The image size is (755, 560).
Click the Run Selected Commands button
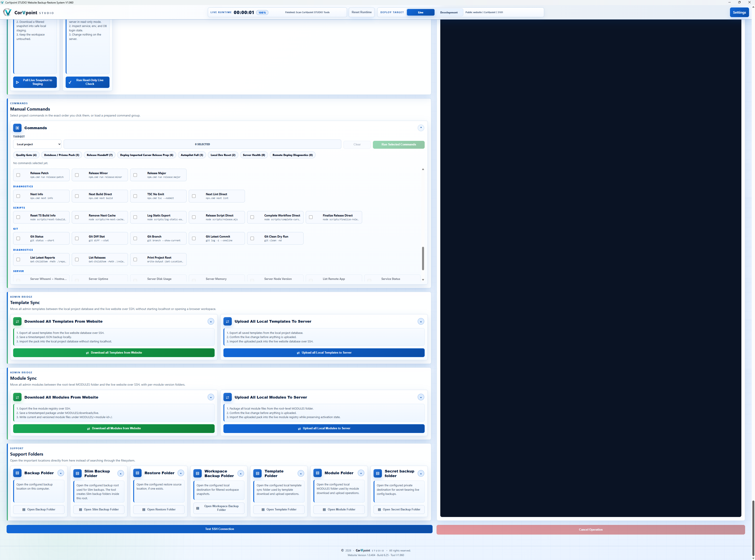pos(399,144)
